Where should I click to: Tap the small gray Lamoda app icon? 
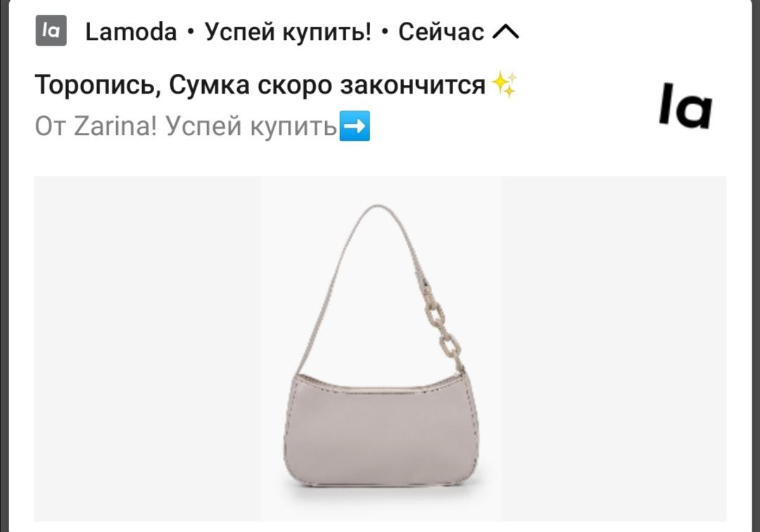click(x=51, y=30)
